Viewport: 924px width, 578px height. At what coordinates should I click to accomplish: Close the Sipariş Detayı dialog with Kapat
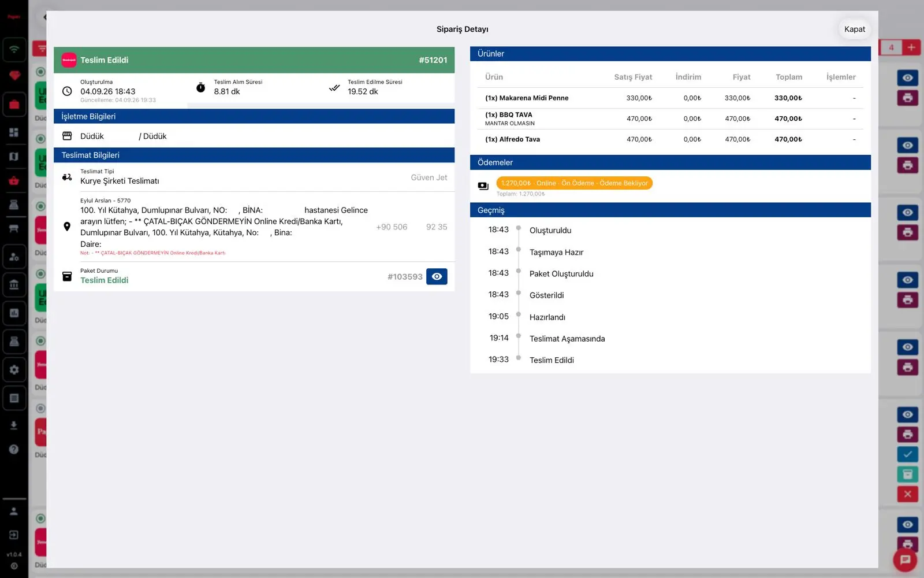tap(854, 29)
